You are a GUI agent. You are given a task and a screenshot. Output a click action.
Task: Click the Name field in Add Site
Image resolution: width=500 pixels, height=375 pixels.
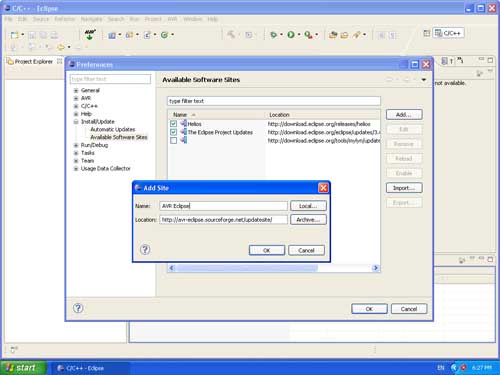point(223,206)
